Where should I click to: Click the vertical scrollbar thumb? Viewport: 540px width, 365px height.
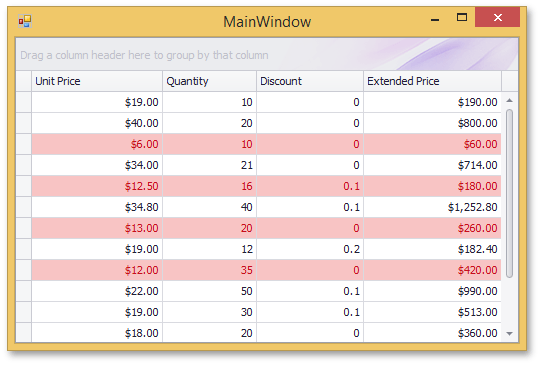[x=510, y=193]
